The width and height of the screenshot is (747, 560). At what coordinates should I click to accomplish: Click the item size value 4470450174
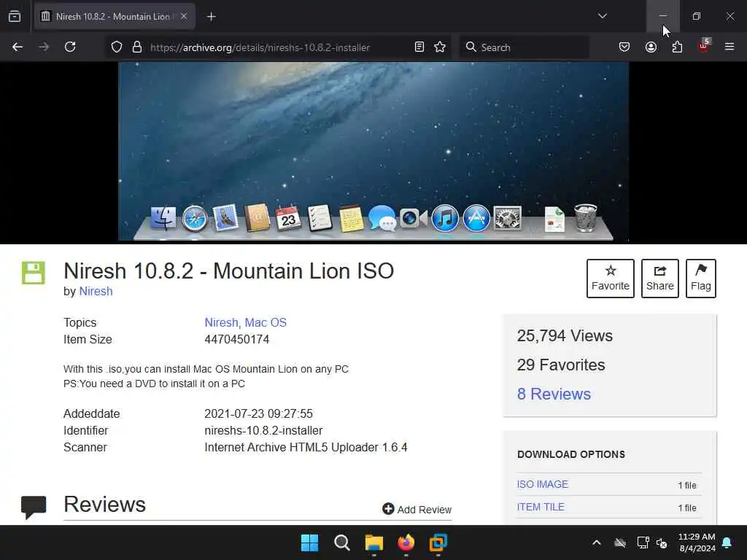coord(237,340)
